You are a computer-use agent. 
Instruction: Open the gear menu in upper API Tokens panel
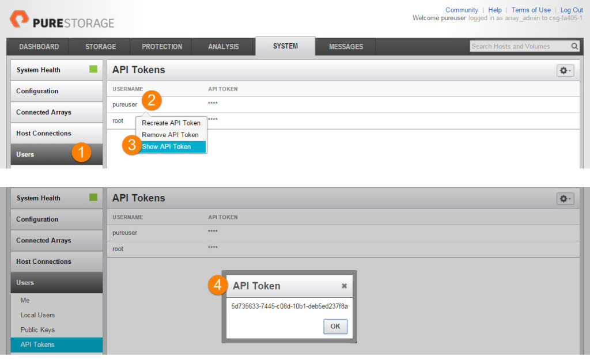click(x=565, y=70)
